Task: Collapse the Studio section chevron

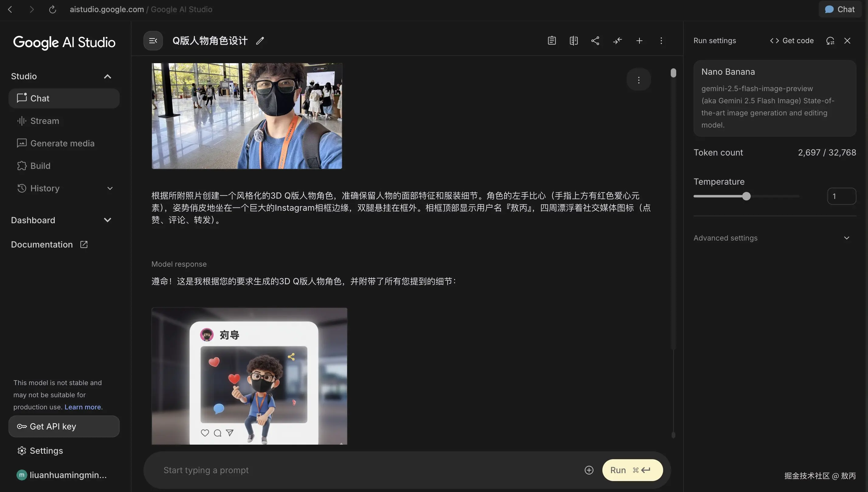Action: point(107,76)
